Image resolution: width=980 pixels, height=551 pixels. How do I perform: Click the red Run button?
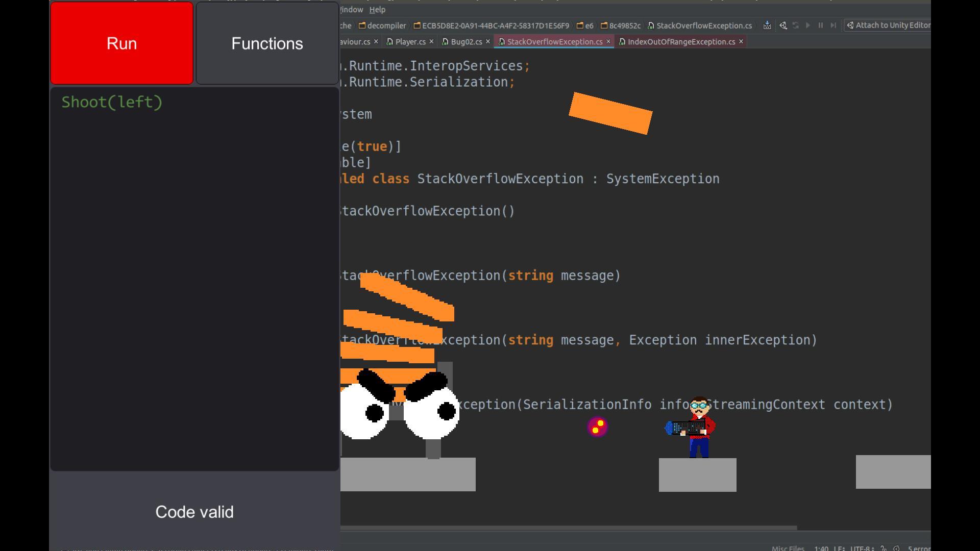pos(121,43)
